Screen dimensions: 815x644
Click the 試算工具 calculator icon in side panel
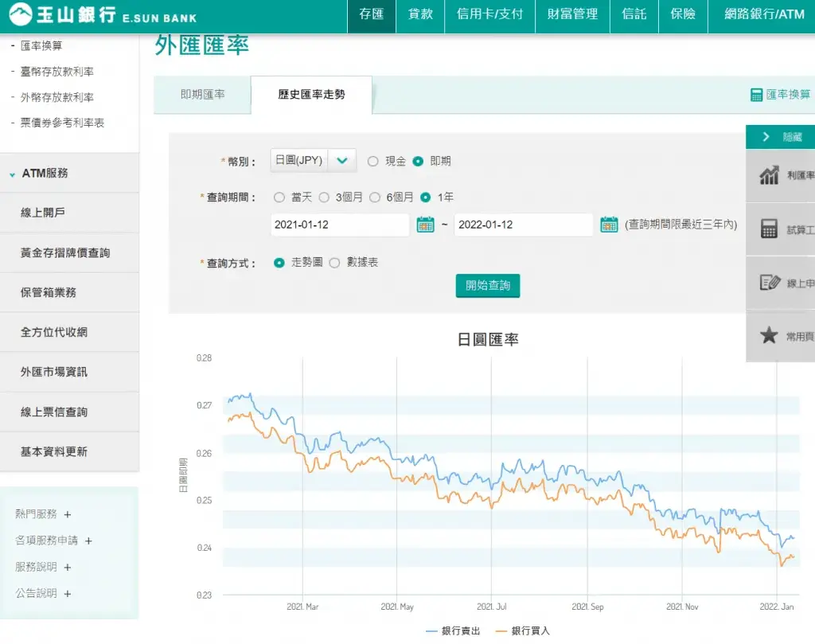pos(769,228)
